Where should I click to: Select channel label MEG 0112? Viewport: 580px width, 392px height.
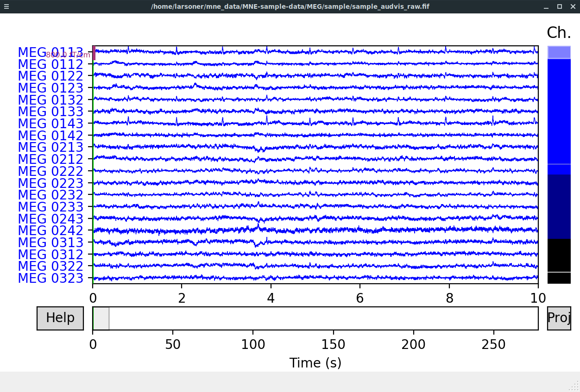pyautogui.click(x=50, y=64)
